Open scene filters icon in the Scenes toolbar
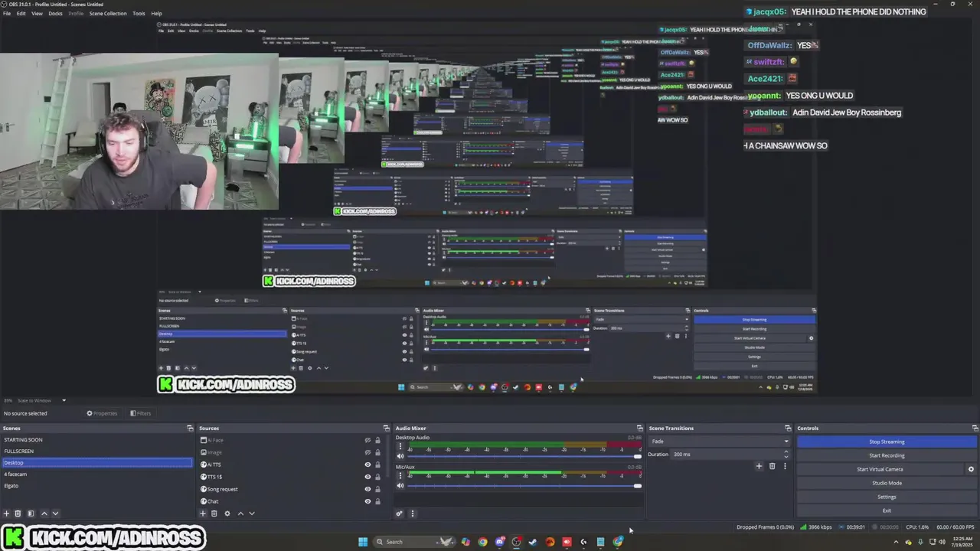The width and height of the screenshot is (980, 551). (31, 514)
